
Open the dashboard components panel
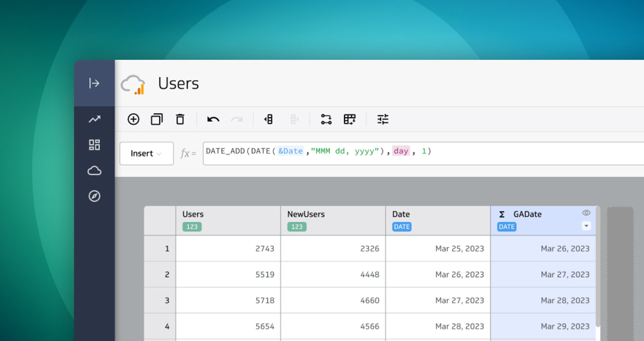pos(95,145)
